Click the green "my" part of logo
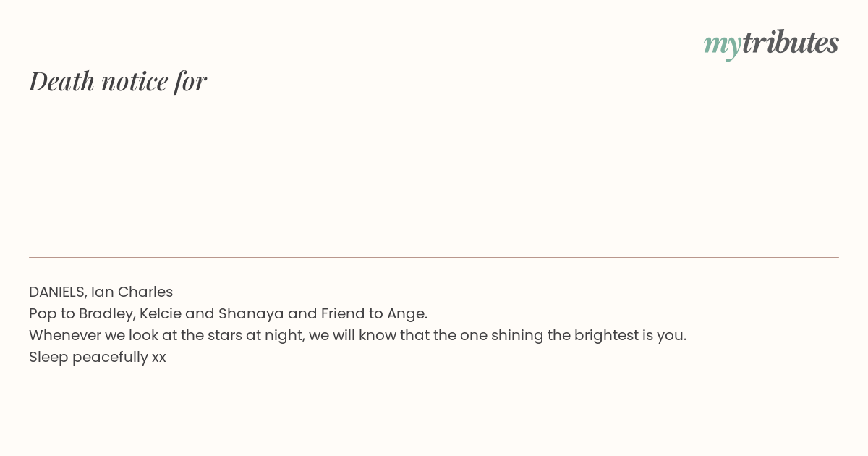 tap(723, 46)
